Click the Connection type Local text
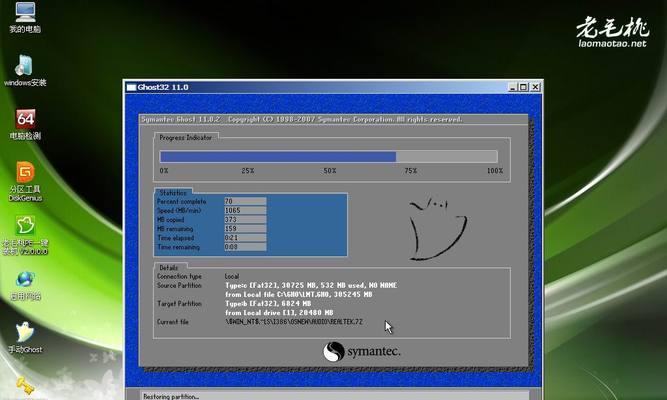Screen dimensions: 667x400 [x=232, y=276]
